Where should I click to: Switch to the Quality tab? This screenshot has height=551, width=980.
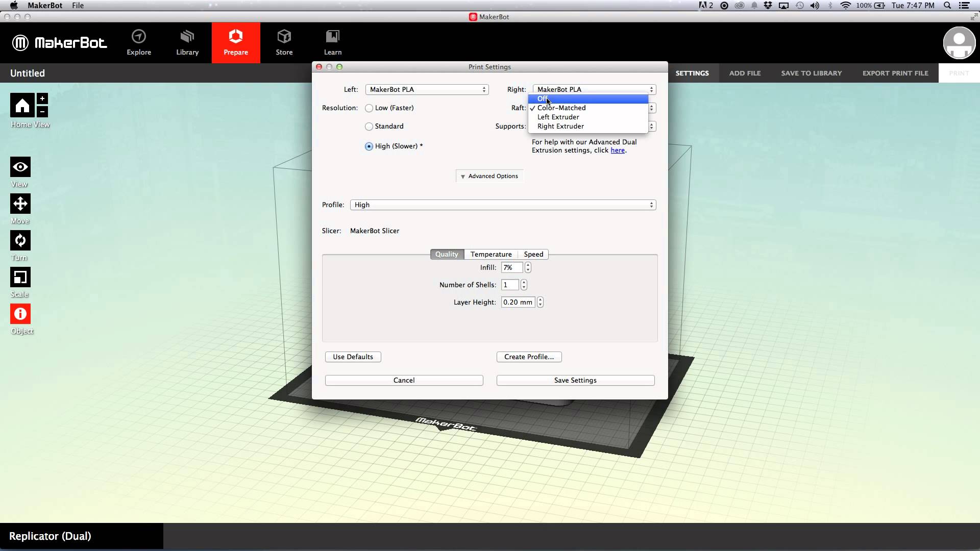(x=447, y=255)
